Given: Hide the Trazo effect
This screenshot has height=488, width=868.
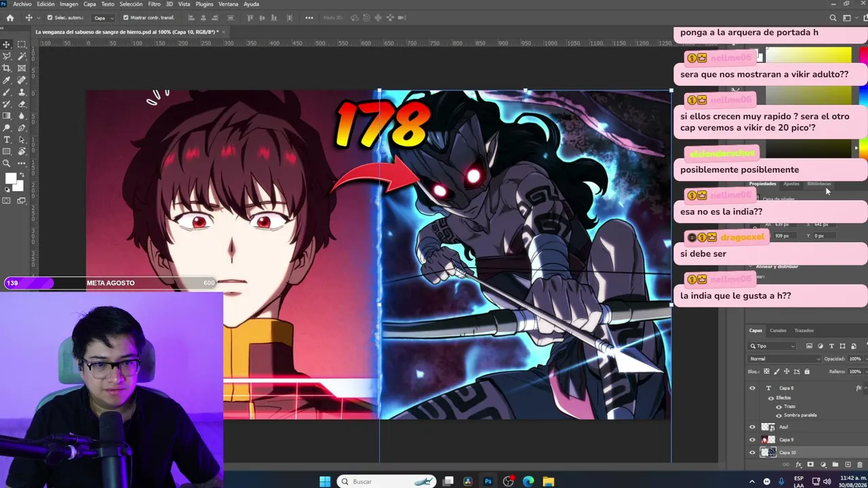Looking at the screenshot, I should (779, 407).
